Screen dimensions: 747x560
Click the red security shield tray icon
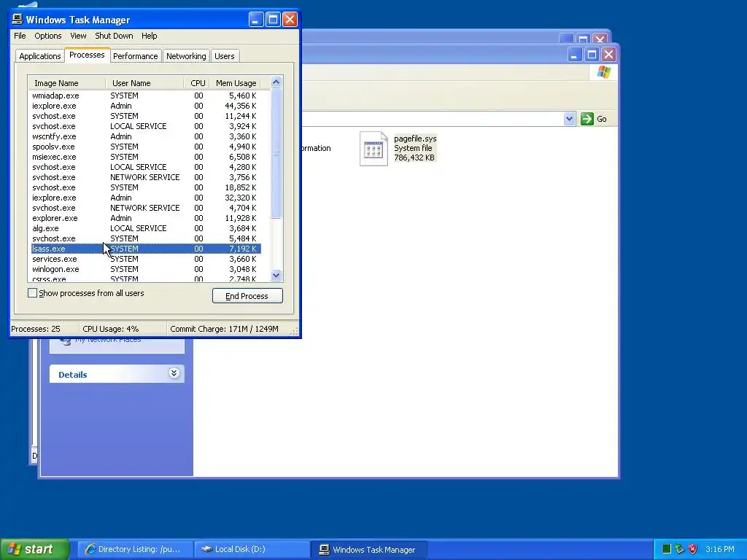click(x=693, y=549)
